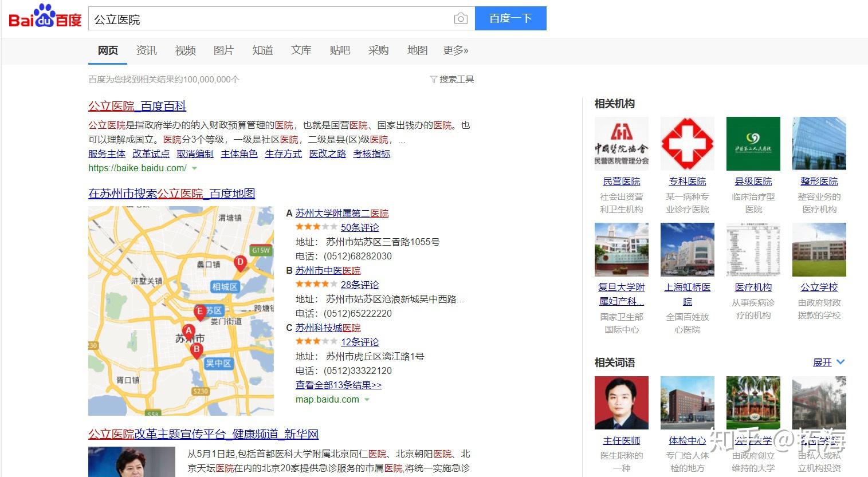
Task: Open the 上海虹桥医院 related link
Action: click(688, 294)
